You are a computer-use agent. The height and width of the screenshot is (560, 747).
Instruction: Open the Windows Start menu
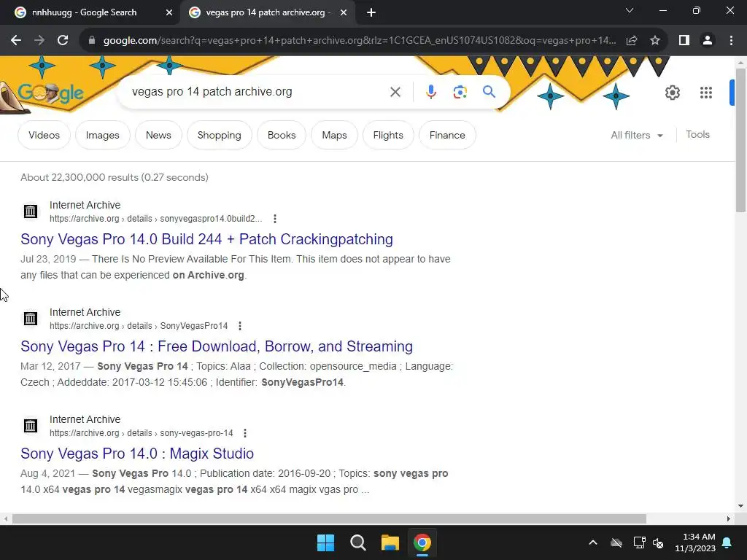[326, 542]
